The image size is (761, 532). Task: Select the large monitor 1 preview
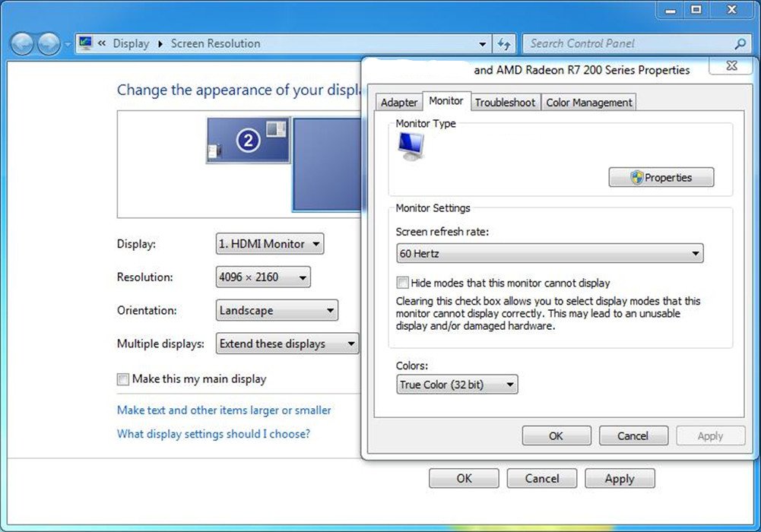pos(325,163)
